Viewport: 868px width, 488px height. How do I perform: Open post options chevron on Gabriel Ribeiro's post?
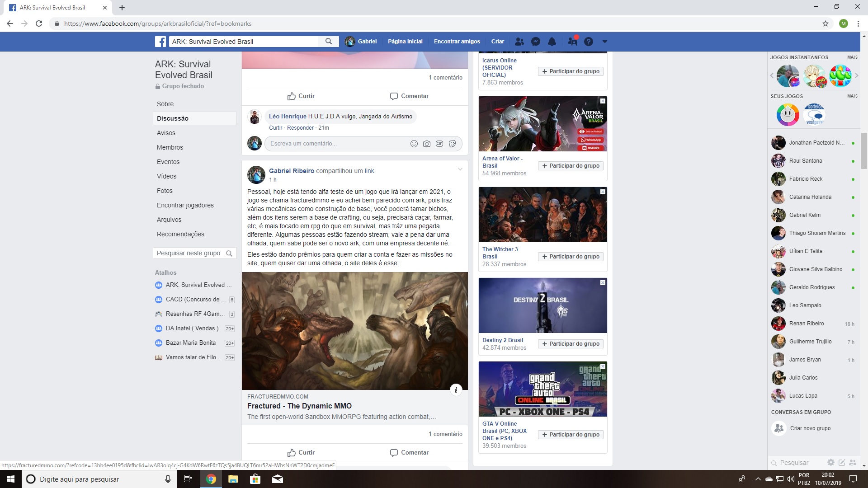pyautogui.click(x=460, y=169)
